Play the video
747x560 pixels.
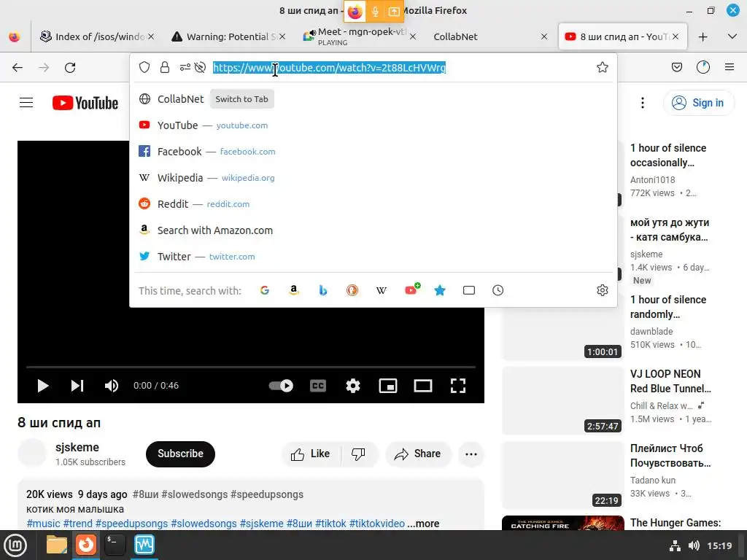point(43,386)
